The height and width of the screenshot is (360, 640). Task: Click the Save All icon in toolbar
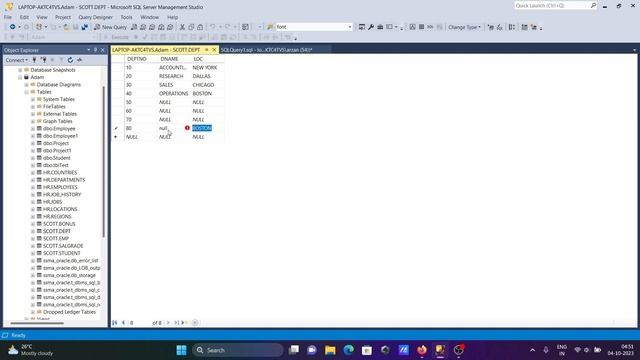[x=84, y=27]
